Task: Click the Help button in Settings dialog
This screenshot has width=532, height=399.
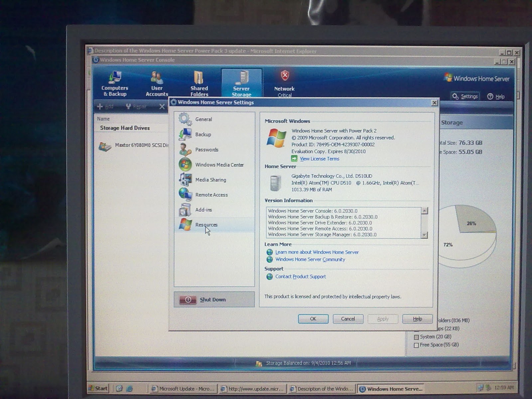Action: [418, 319]
